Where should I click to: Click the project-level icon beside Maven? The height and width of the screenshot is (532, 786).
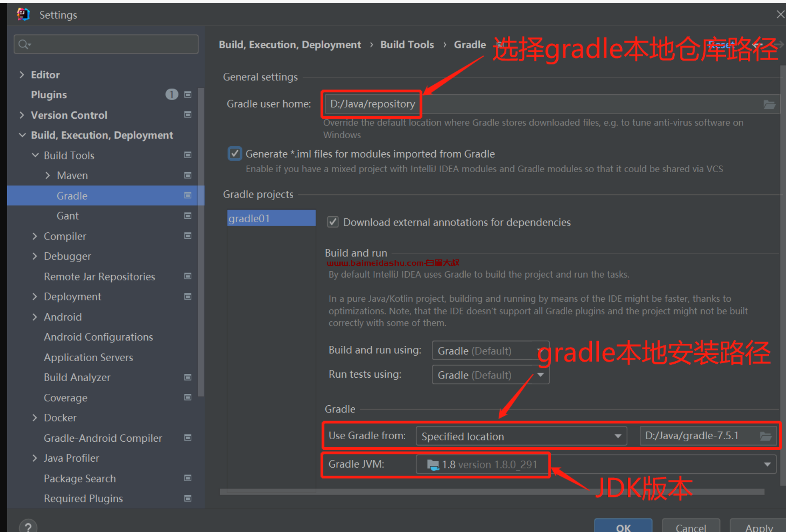[x=188, y=175]
